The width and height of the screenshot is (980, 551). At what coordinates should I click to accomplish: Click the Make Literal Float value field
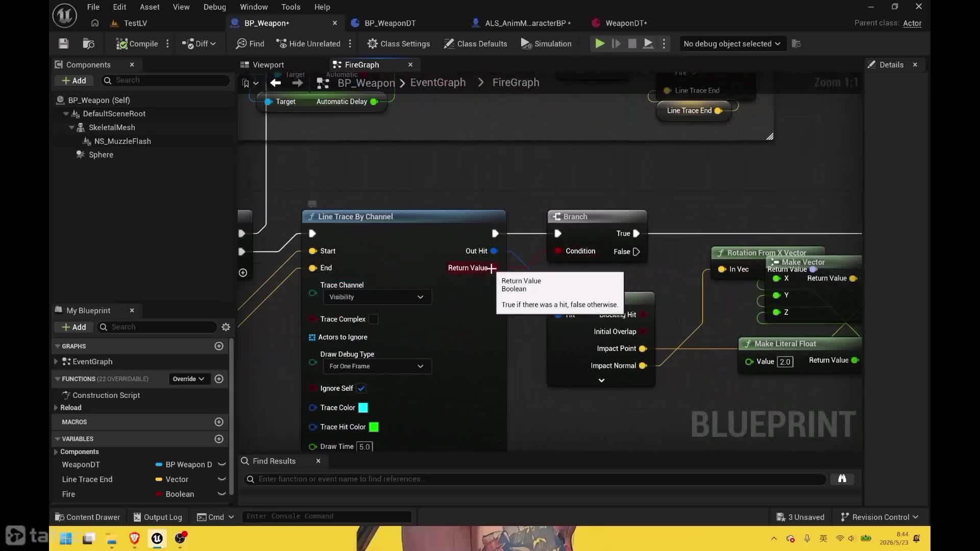pos(785,362)
